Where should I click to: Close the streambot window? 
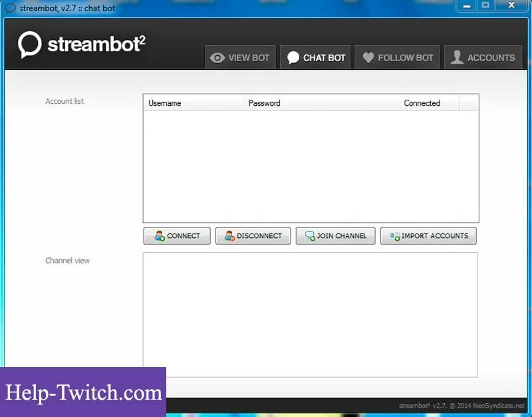tap(511, 5)
